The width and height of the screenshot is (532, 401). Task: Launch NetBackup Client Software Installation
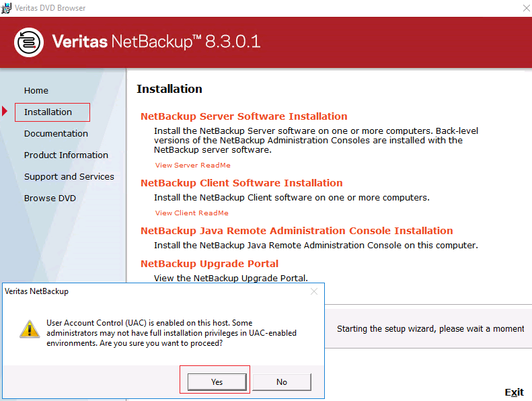coord(241,183)
